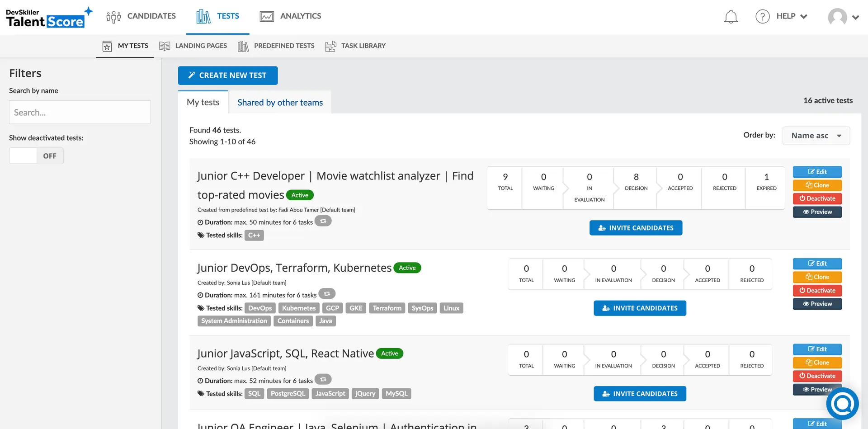This screenshot has height=429, width=868.
Task: Open the Order by Name asc dropdown
Action: (816, 136)
